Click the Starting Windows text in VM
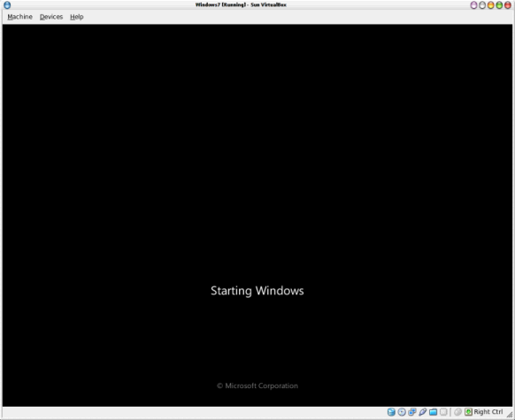515x420 pixels. tap(257, 291)
